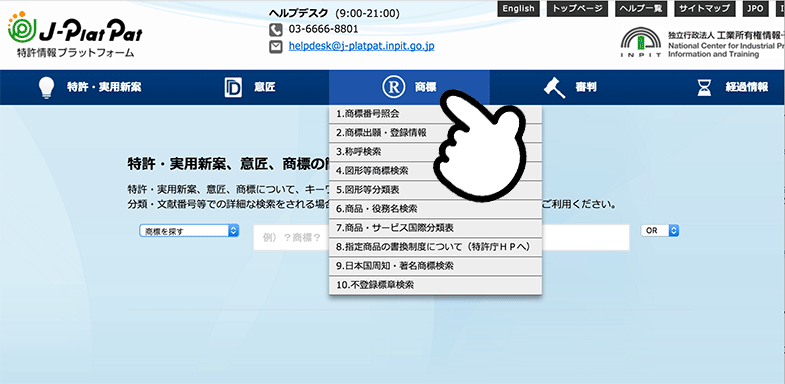Open the 商標を探す search type dropdown
The height and width of the screenshot is (384, 785).
[189, 231]
